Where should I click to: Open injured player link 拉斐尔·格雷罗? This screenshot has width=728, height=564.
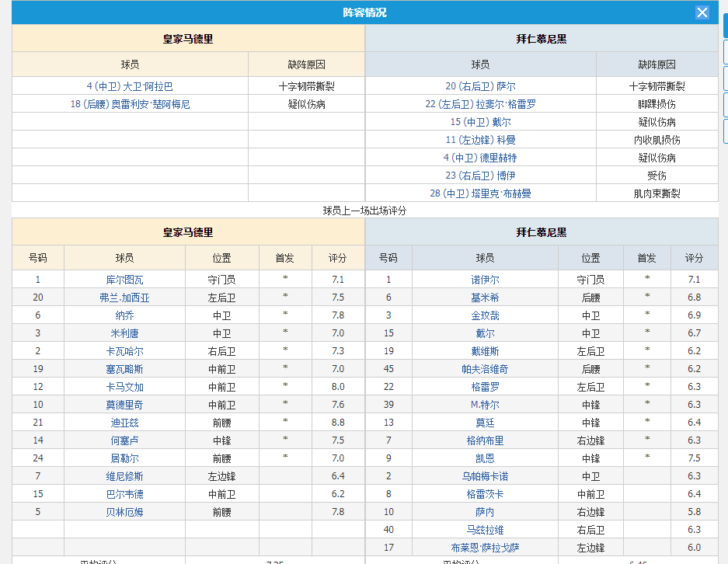point(480,104)
